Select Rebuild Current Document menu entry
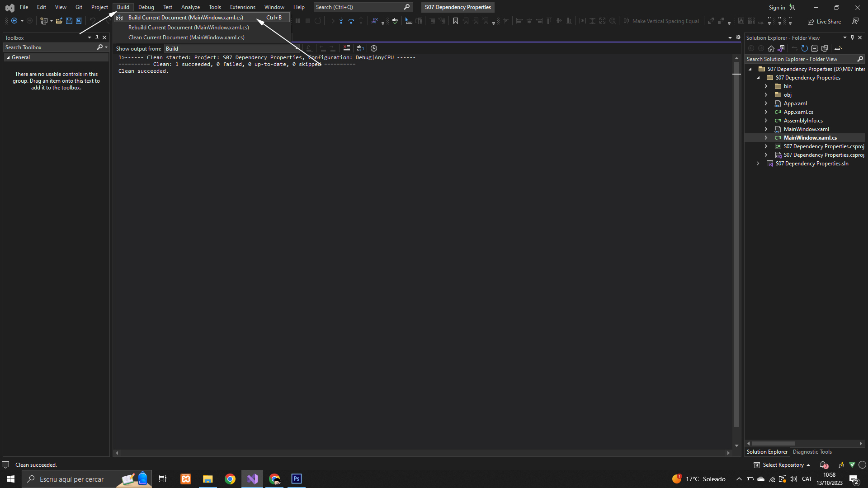The height and width of the screenshot is (488, 868). click(x=189, y=28)
